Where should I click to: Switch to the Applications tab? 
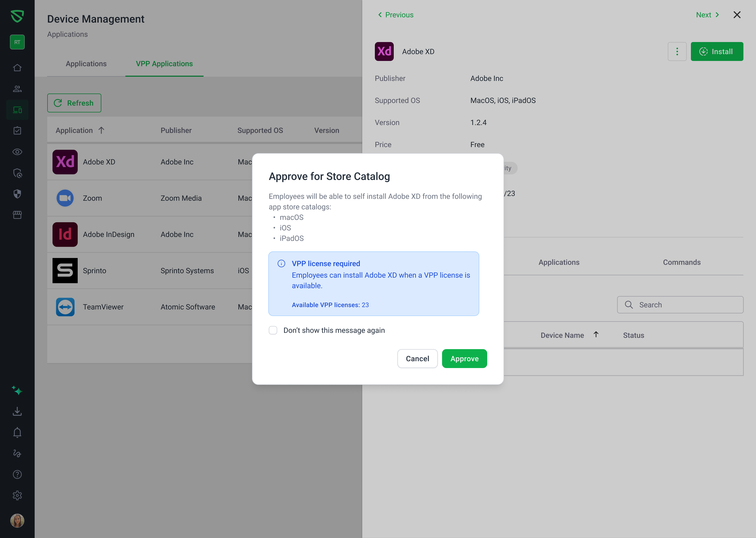(x=86, y=64)
